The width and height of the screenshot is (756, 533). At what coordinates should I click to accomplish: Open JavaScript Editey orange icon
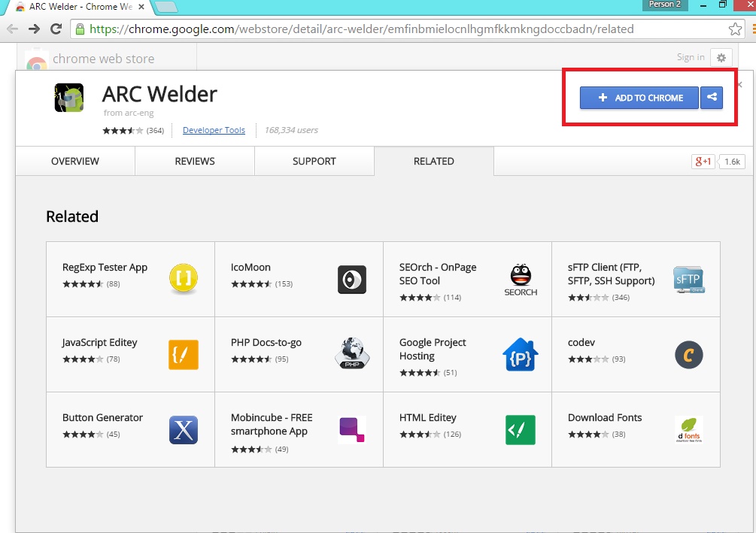coord(184,355)
